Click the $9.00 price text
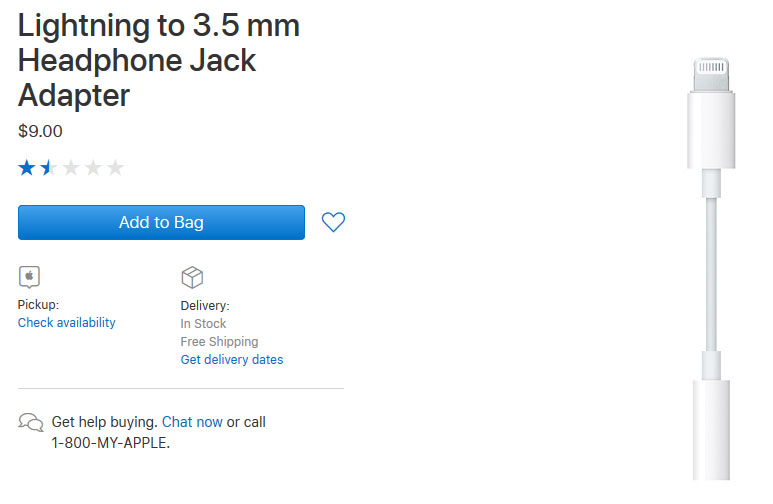This screenshot has width=773, height=504. (40, 131)
